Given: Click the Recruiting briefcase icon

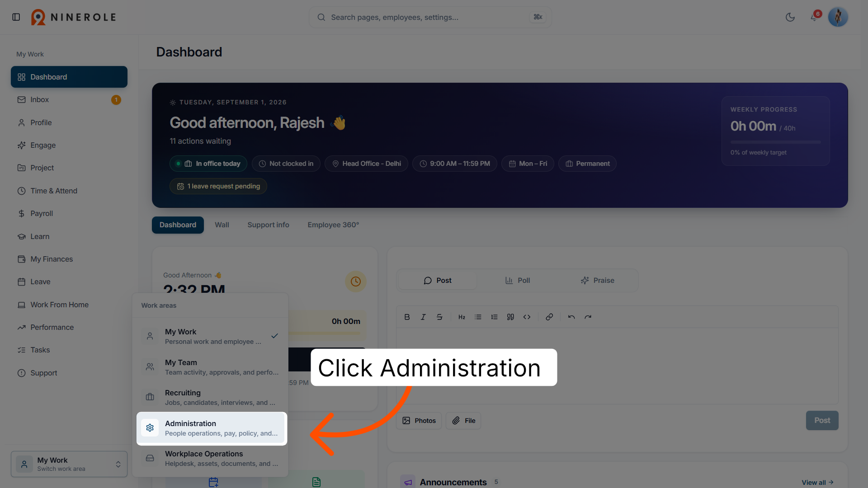Looking at the screenshot, I should (150, 397).
